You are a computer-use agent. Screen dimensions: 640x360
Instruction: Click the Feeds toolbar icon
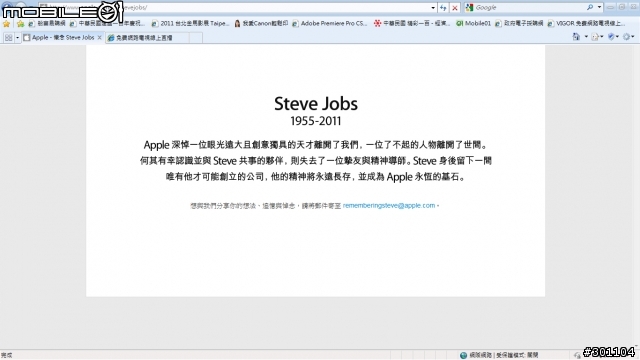[595, 37]
